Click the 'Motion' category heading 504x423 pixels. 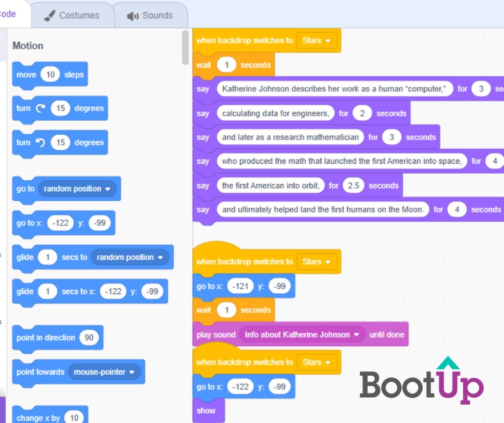point(28,46)
